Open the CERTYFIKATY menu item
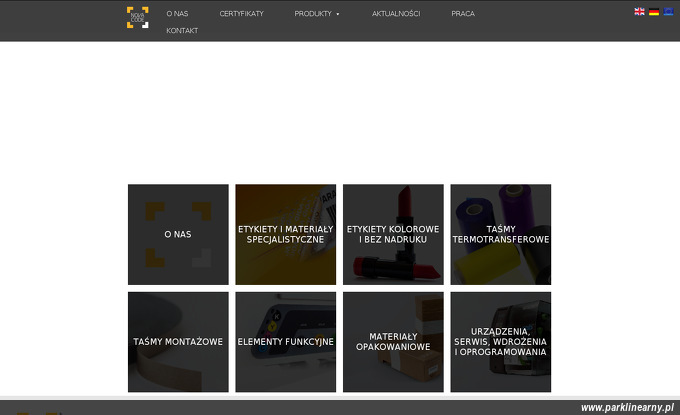 point(242,14)
